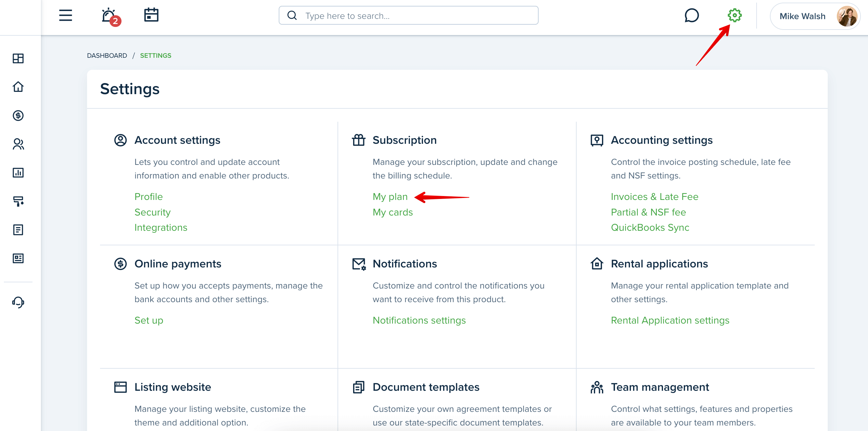
Task: Click the green settings gear icon
Action: point(734,16)
